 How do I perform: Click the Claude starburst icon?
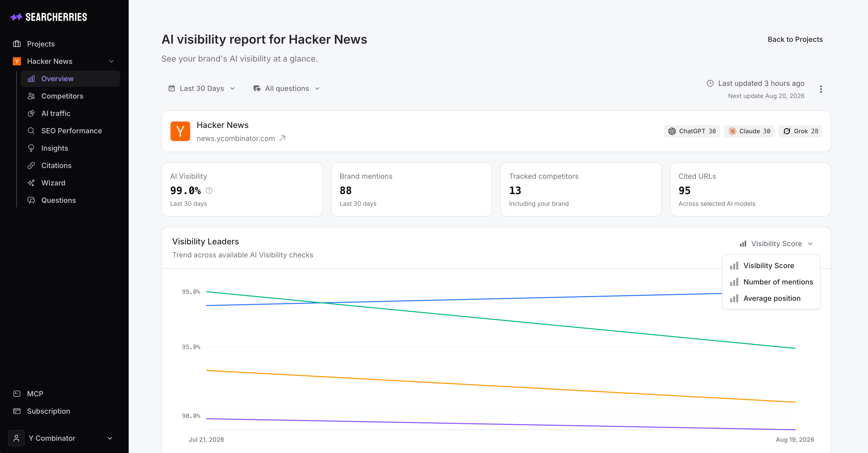pos(732,131)
